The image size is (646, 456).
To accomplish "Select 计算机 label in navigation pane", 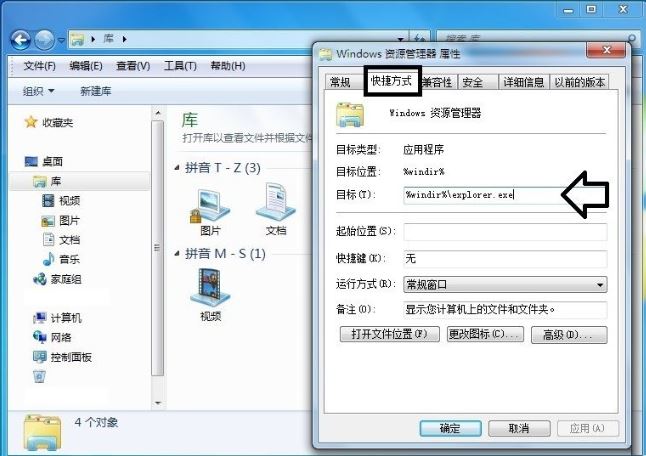I will pyautogui.click(x=66, y=318).
